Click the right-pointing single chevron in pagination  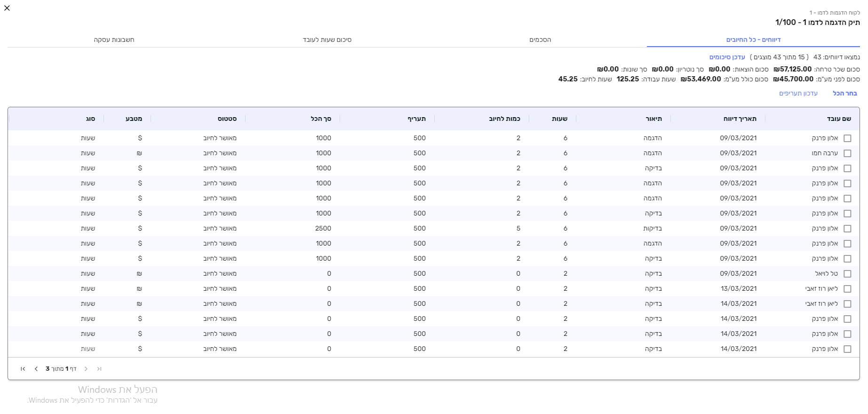point(86,369)
